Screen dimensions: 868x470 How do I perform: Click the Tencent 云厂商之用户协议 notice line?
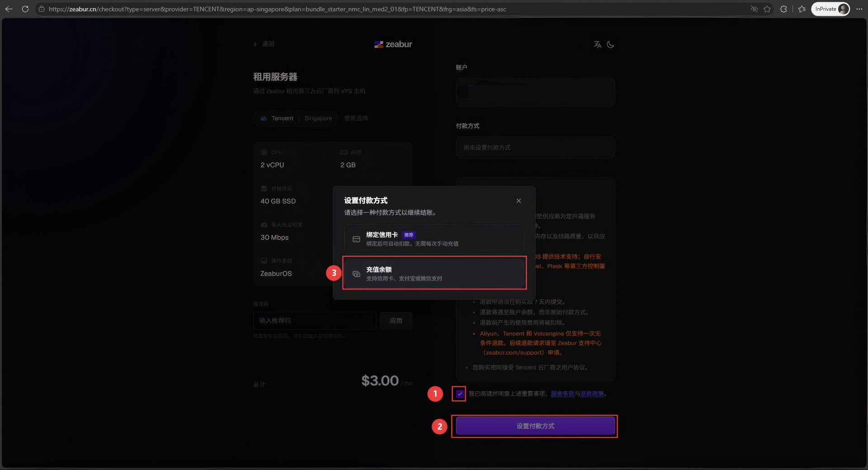pyautogui.click(x=531, y=368)
